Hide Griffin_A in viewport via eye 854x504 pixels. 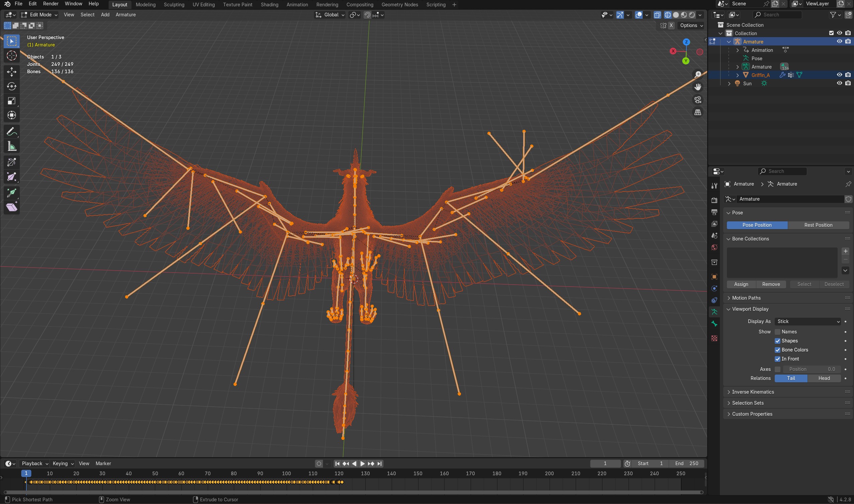click(839, 75)
